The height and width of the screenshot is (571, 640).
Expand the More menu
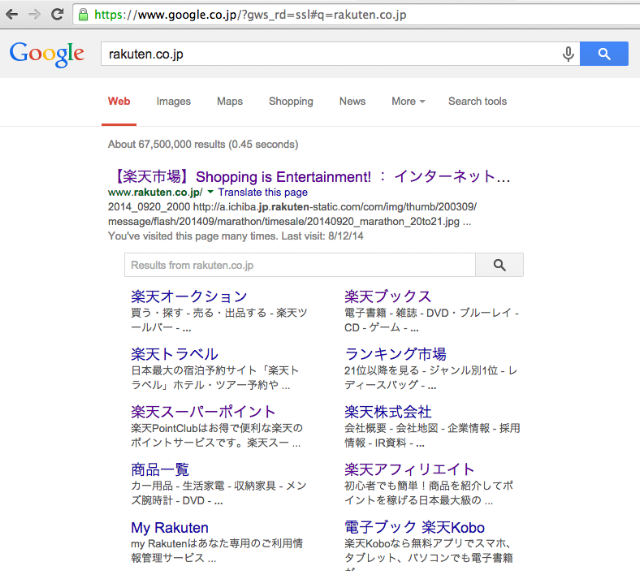click(x=408, y=101)
